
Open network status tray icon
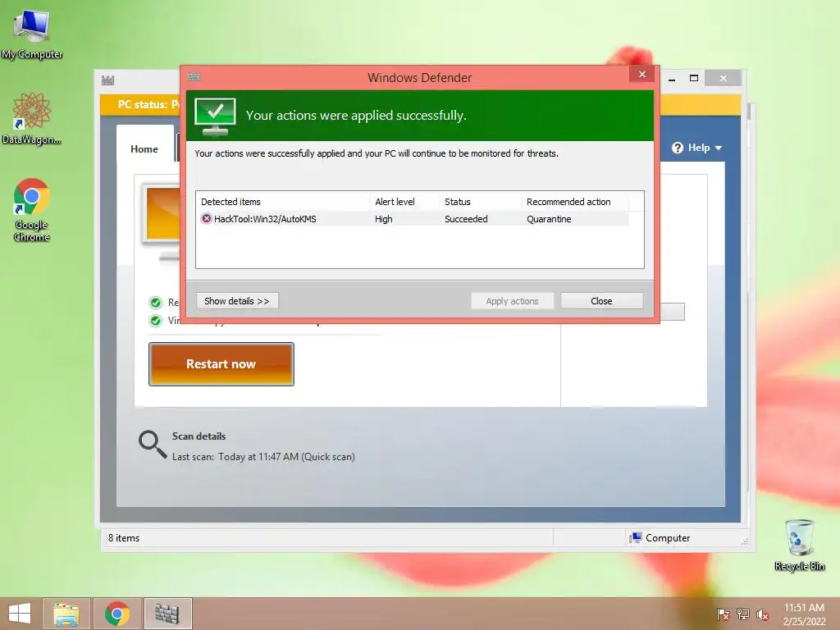[x=743, y=614]
